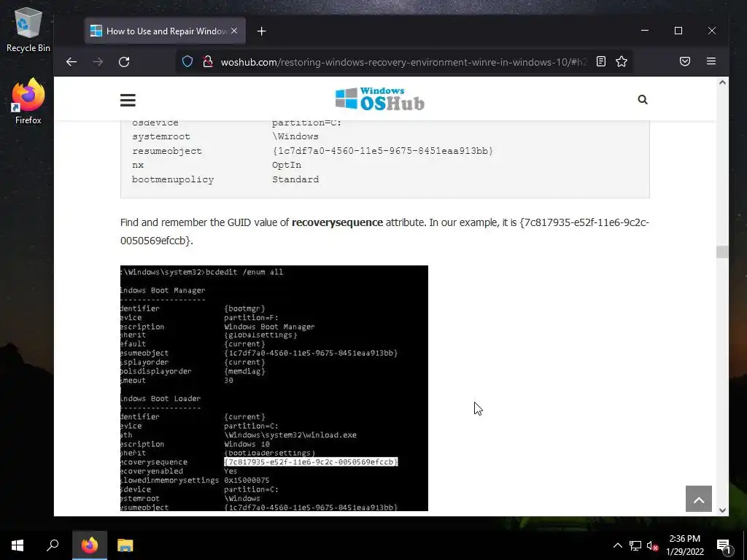This screenshot has height=560, width=747.
Task: Open the Windows Start menu
Action: [18, 545]
